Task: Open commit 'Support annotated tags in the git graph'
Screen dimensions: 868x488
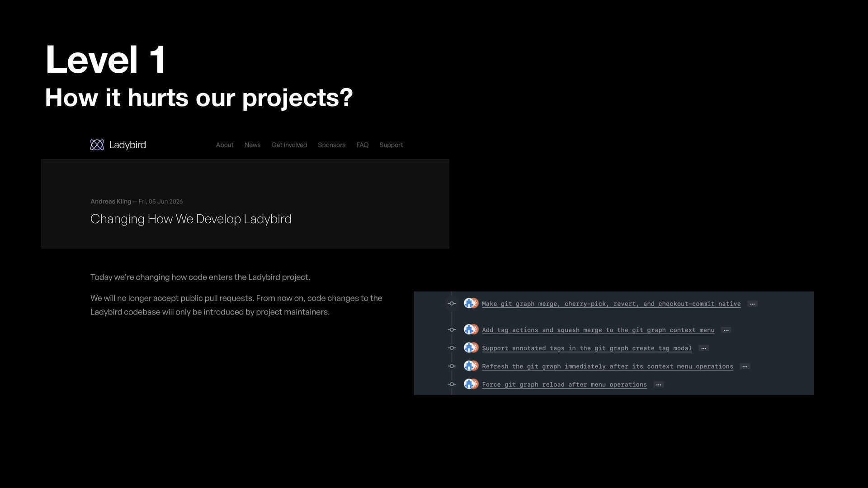Action: click(x=587, y=348)
